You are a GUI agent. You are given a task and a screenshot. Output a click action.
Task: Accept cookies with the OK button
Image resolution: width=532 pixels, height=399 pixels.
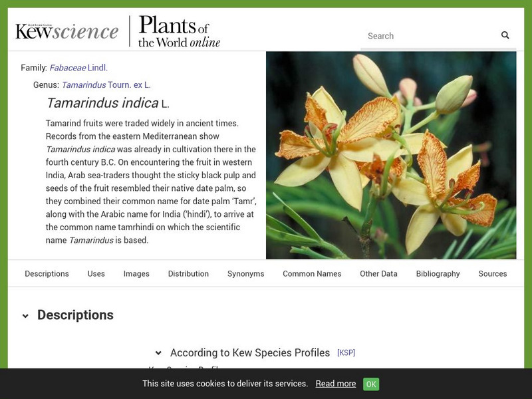pyautogui.click(x=370, y=384)
